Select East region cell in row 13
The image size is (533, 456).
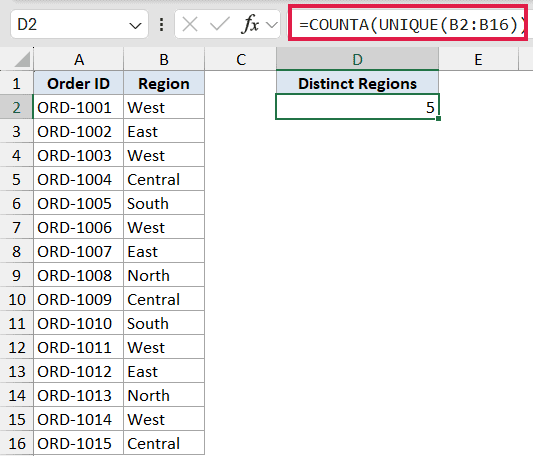[x=164, y=371]
